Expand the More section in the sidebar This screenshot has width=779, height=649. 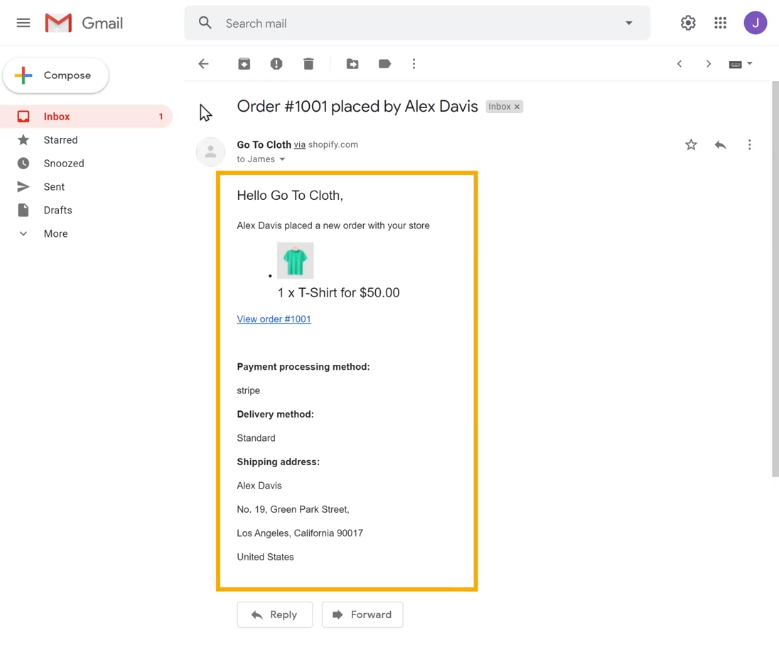pyautogui.click(x=55, y=234)
